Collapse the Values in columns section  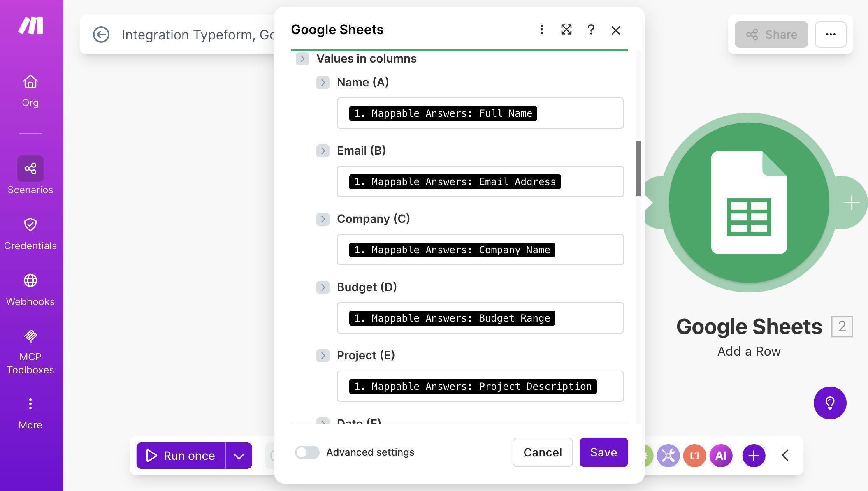(302, 58)
